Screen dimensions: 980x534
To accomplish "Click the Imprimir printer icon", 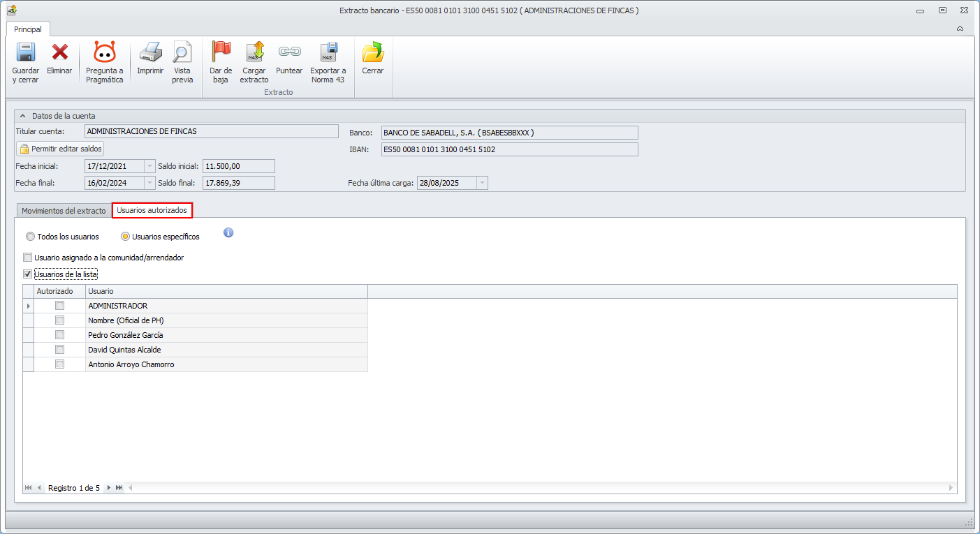I will 150,52.
